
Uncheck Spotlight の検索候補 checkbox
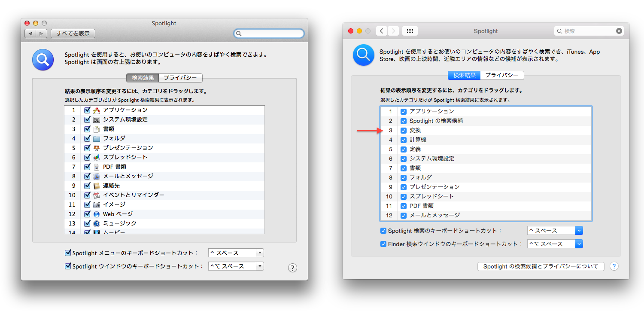404,121
